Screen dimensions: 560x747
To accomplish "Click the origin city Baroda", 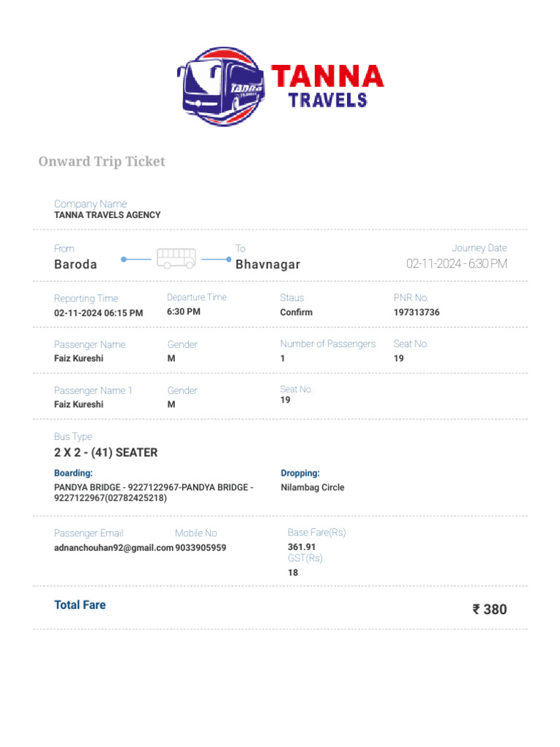I will coord(76,264).
